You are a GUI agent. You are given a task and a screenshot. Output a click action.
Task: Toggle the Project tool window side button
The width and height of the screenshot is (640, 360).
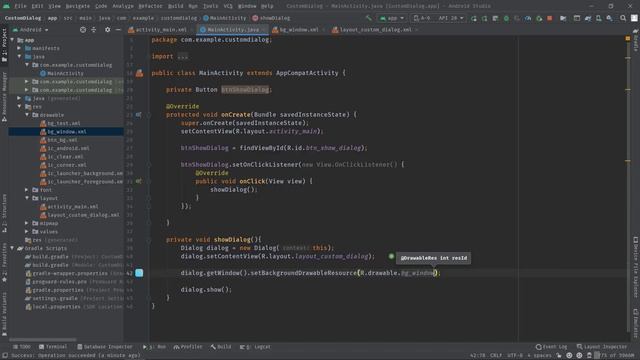pyautogui.click(x=4, y=45)
